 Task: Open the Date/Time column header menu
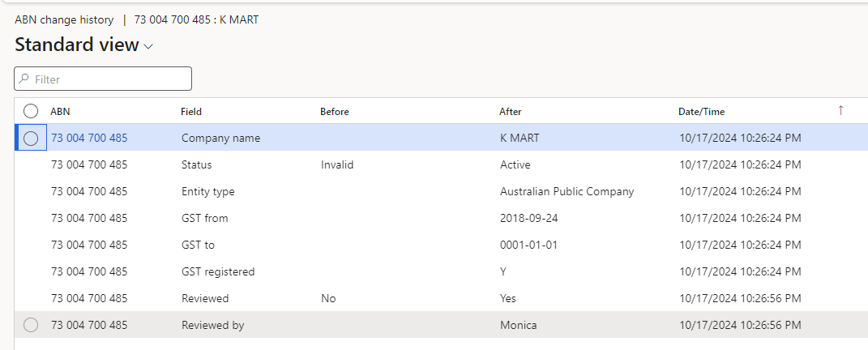point(701,112)
